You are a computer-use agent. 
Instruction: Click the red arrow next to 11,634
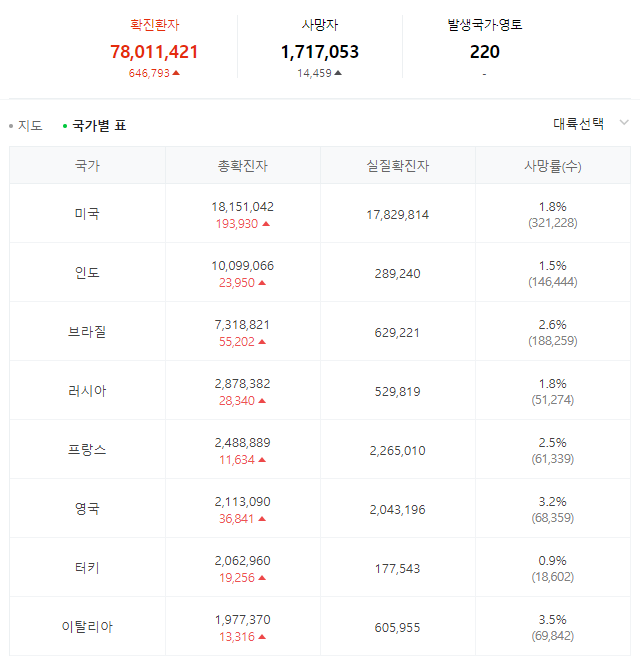tap(262, 460)
